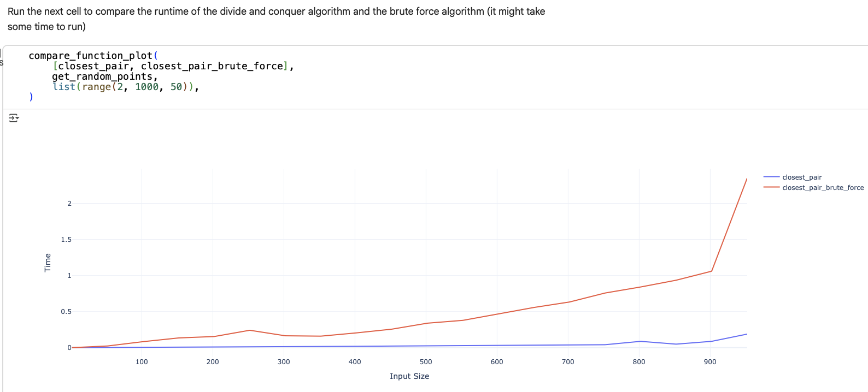Click the Time y-axis title
The image size is (868, 392).
point(48,263)
